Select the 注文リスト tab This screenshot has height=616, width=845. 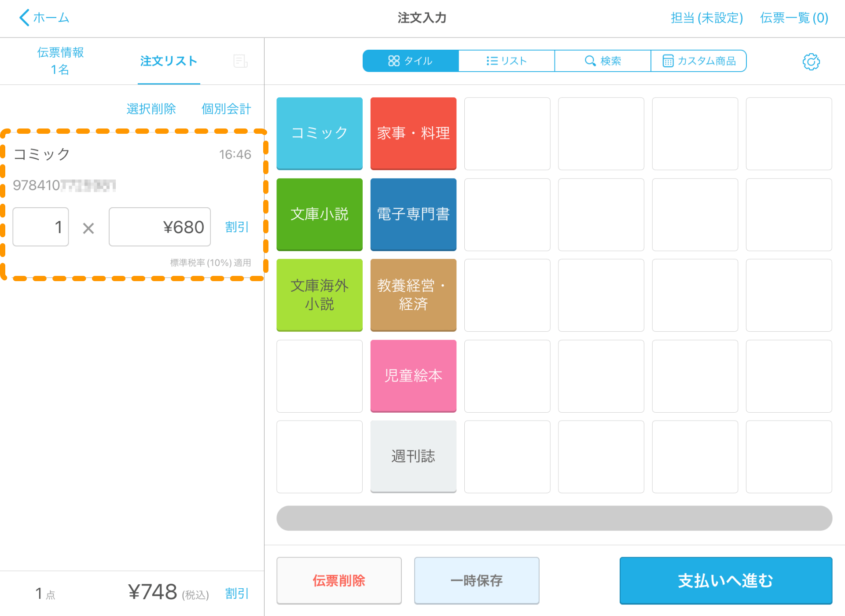point(169,61)
